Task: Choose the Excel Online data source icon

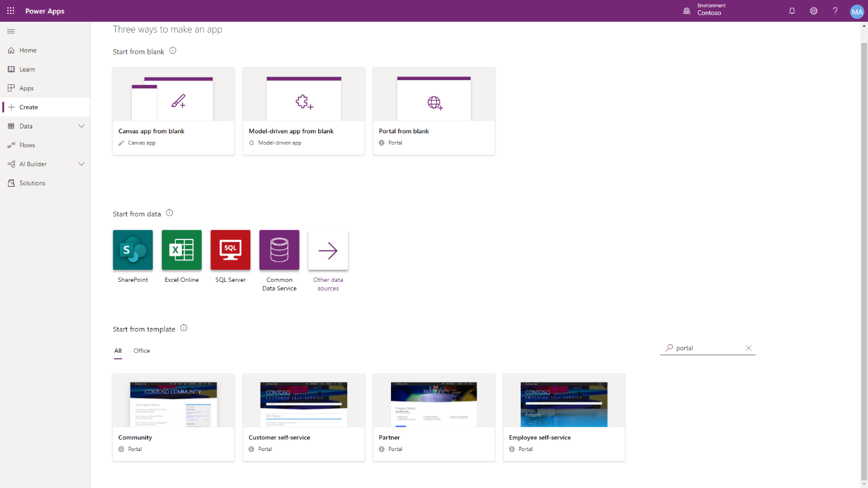Action: coord(182,250)
